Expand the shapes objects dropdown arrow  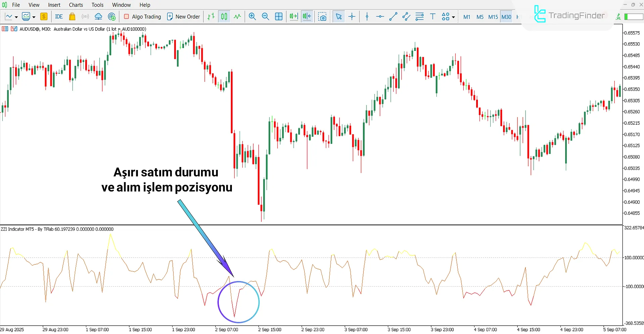click(453, 17)
